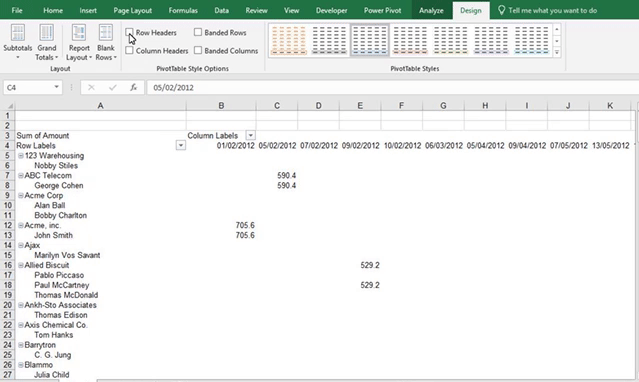Switch to the Review tab
This screenshot has height=382, width=639.
click(x=256, y=10)
